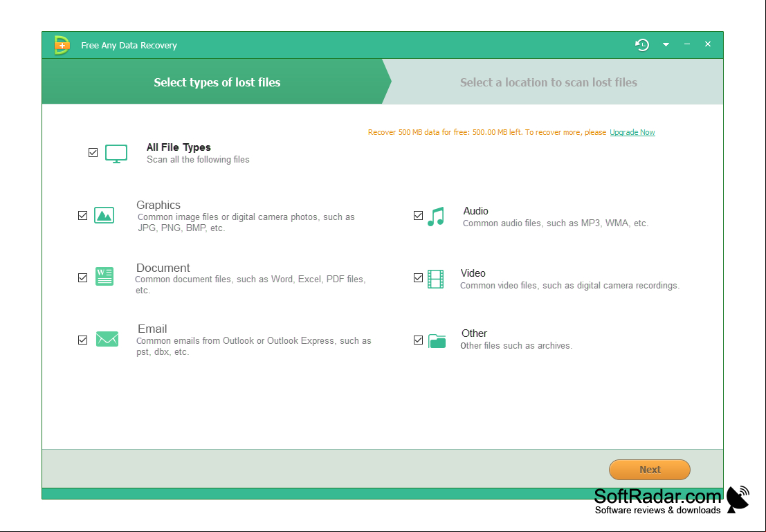766x532 pixels.
Task: Click the Audio heading text
Action: [x=475, y=210]
